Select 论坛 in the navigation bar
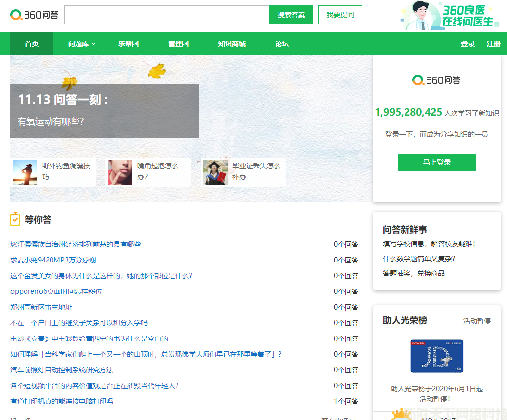The image size is (507, 420). click(x=282, y=44)
